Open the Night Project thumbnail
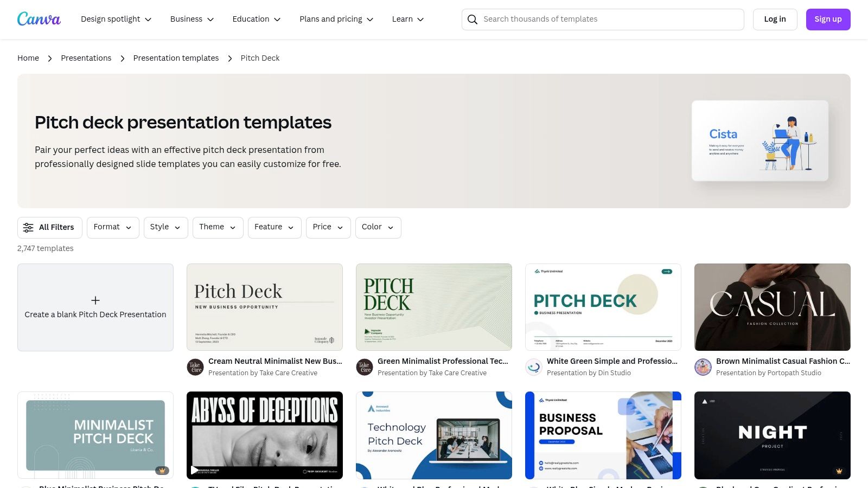868x488 pixels. click(773, 435)
